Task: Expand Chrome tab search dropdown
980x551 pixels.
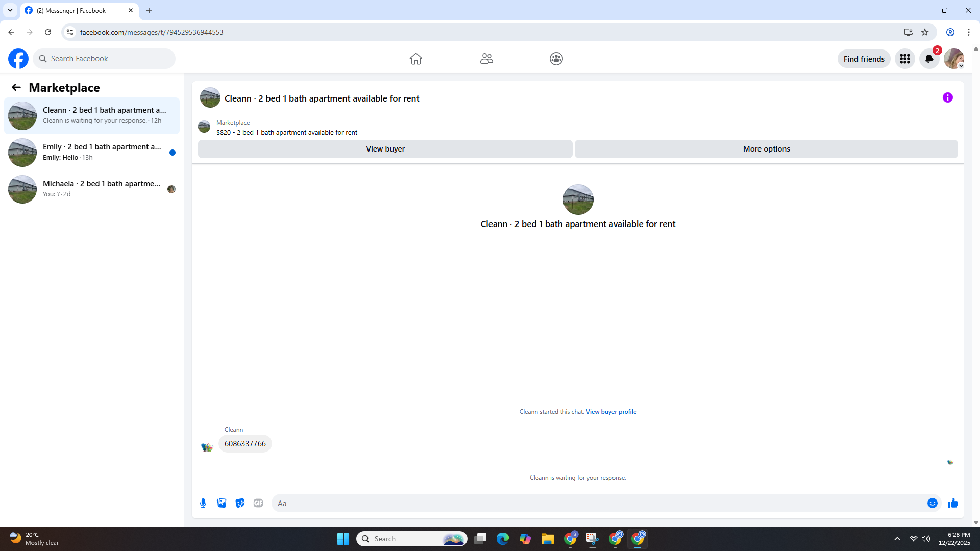Action: [x=10, y=10]
